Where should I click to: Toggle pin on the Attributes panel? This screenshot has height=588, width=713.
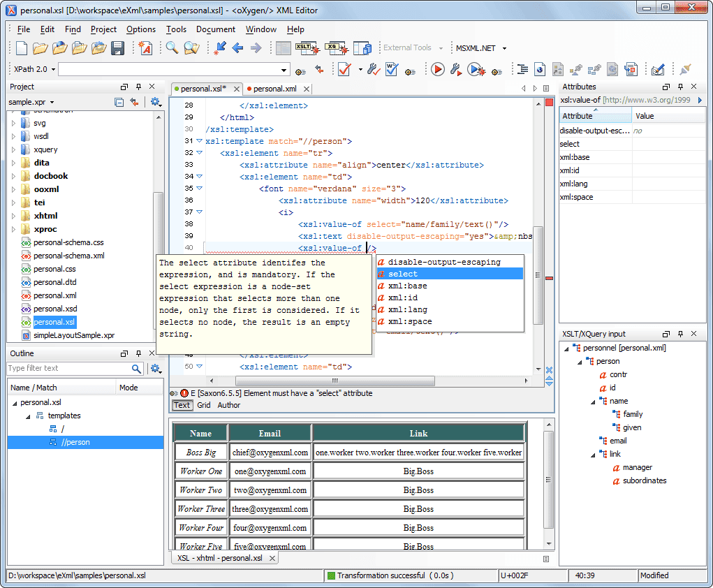[x=680, y=87]
